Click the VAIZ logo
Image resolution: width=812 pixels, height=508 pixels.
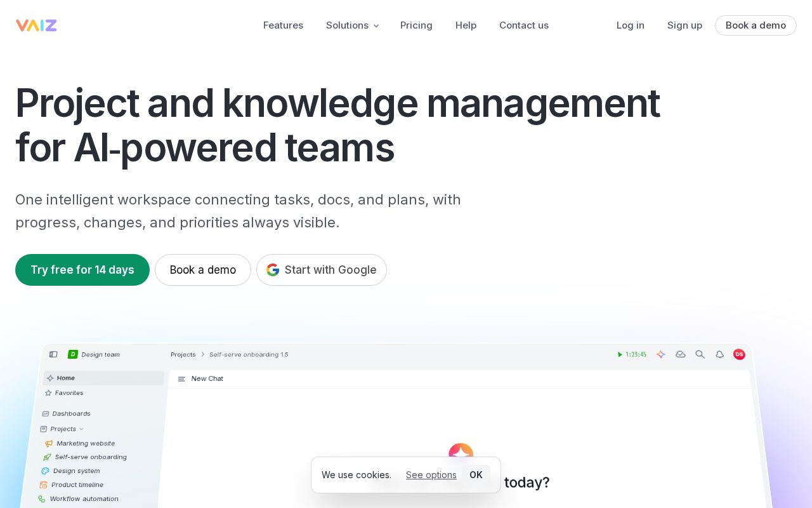36,25
